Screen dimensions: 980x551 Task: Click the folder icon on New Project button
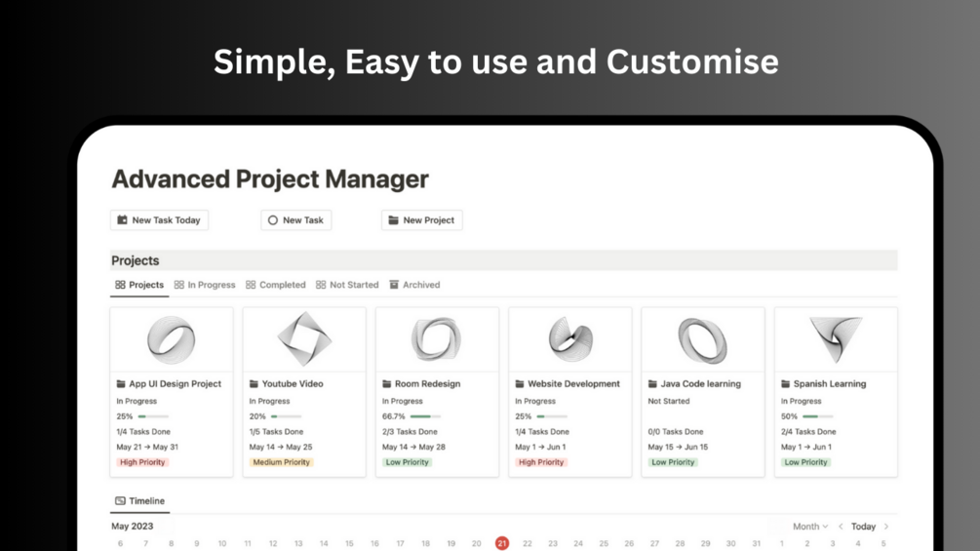coord(393,219)
